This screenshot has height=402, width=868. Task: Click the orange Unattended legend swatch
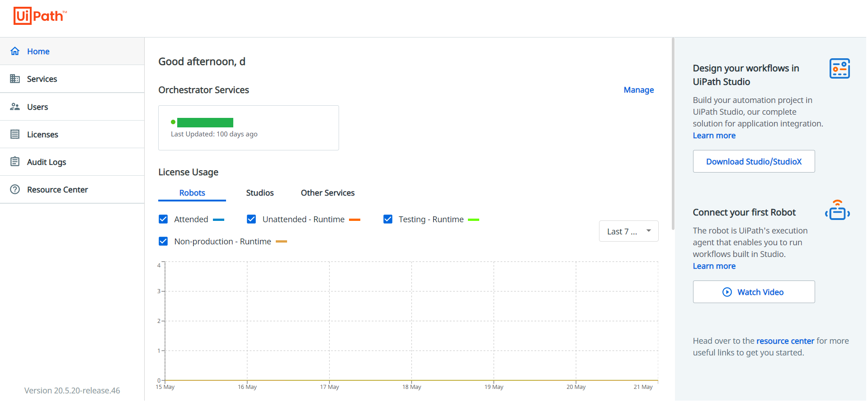click(x=355, y=220)
